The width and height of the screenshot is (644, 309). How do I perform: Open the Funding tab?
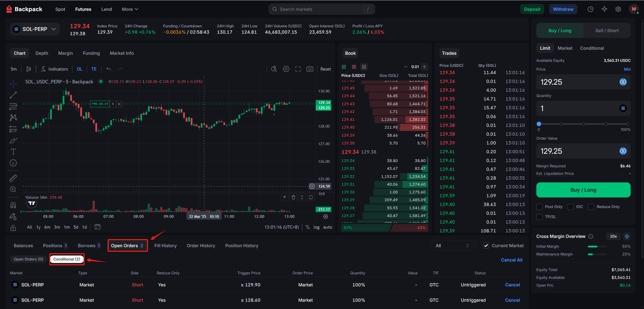click(91, 53)
